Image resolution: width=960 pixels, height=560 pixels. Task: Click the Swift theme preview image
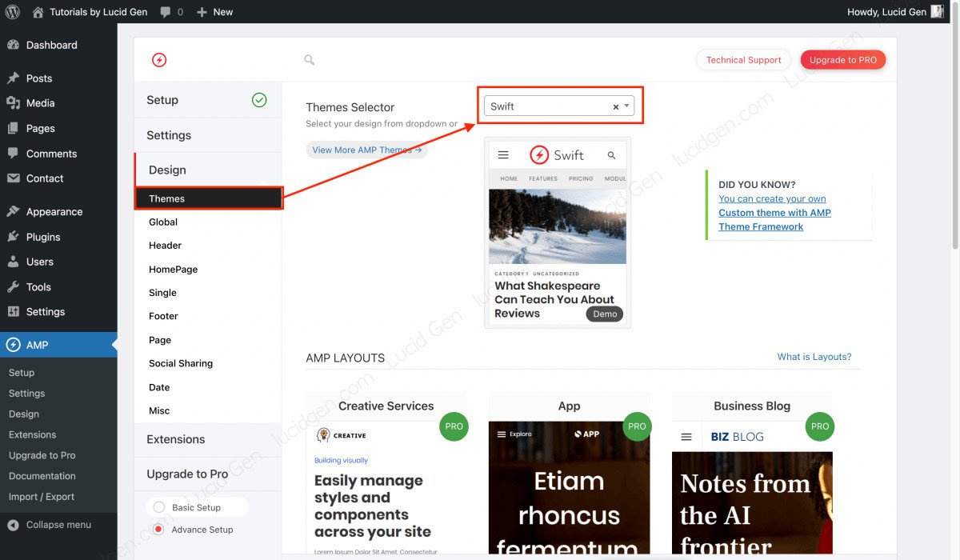pyautogui.click(x=558, y=233)
